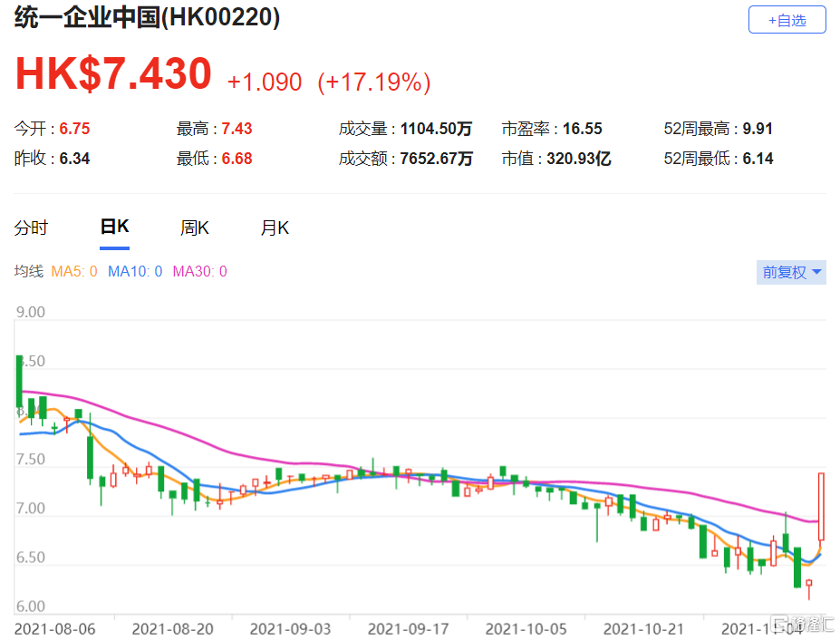Image resolution: width=840 pixels, height=640 pixels.
Task: Click the current price HK$7.430
Action: 113,74
